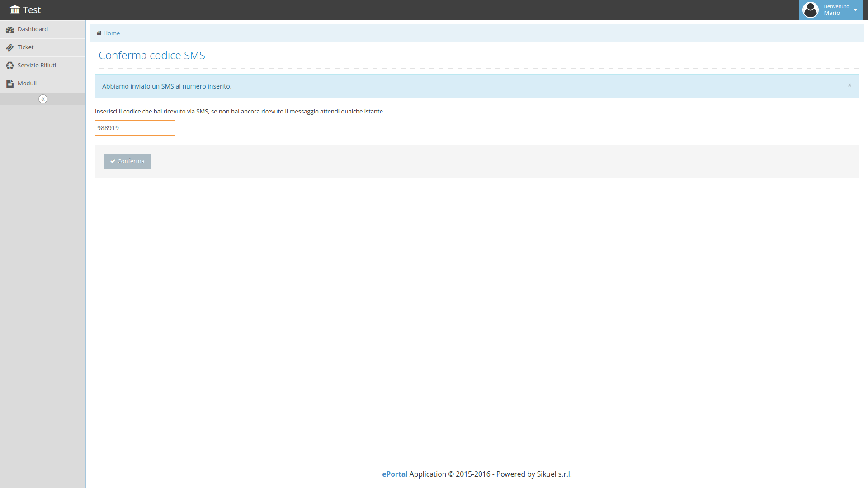Viewport: 868px width, 488px height.
Task: Focus the SMS code input field
Action: [x=135, y=128]
